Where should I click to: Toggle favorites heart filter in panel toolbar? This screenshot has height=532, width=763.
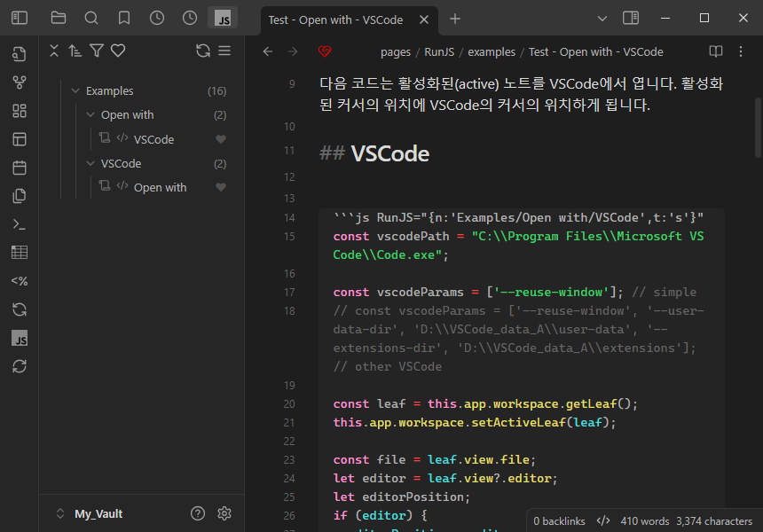[118, 51]
